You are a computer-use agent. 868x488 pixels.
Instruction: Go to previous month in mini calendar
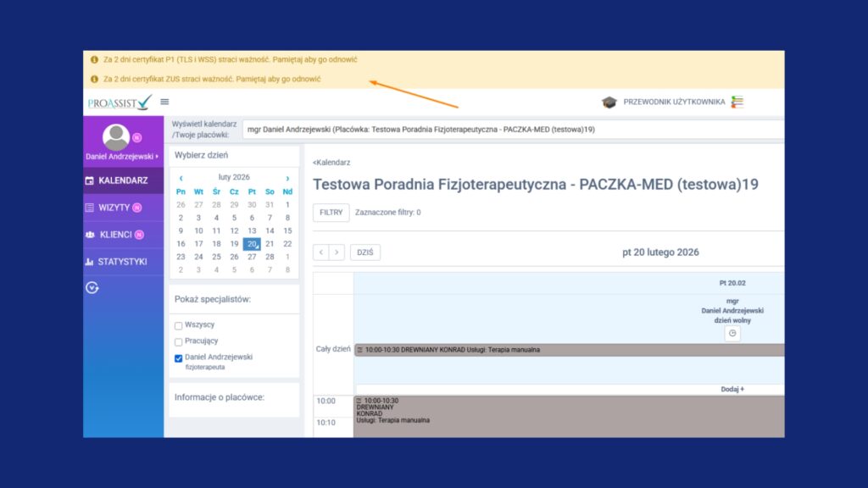tap(181, 178)
